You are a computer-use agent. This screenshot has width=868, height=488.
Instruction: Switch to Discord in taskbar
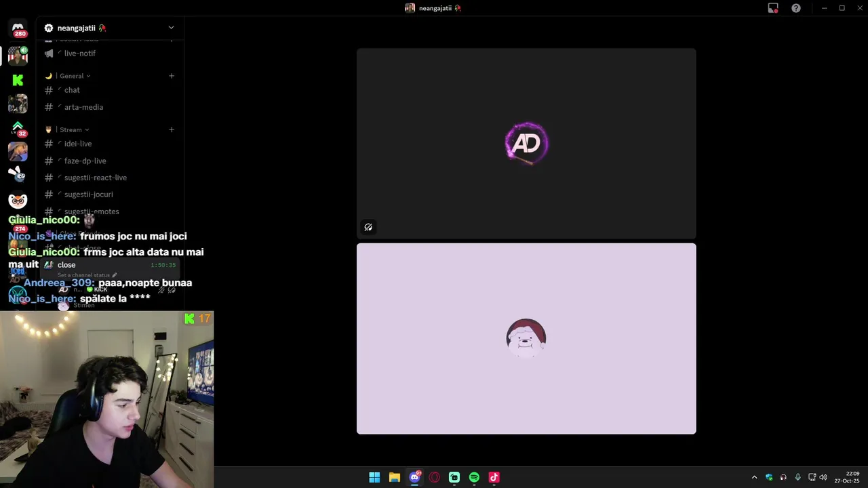click(x=414, y=477)
